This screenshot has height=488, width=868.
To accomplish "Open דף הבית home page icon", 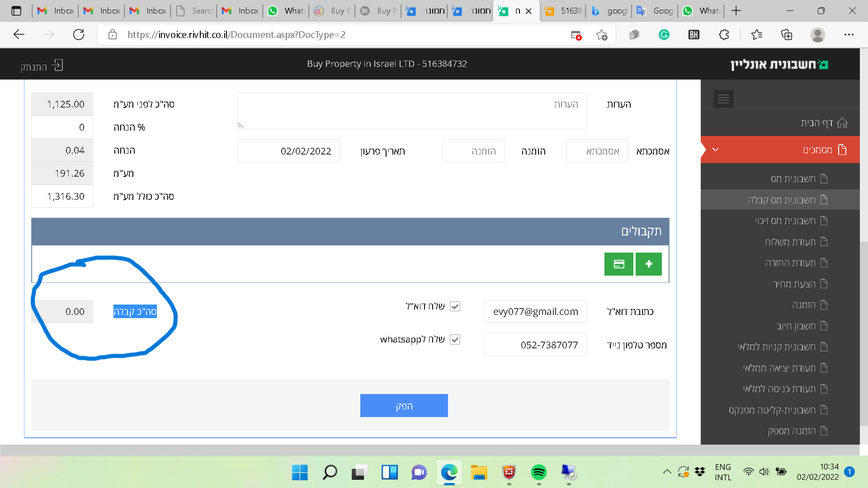I will (842, 123).
